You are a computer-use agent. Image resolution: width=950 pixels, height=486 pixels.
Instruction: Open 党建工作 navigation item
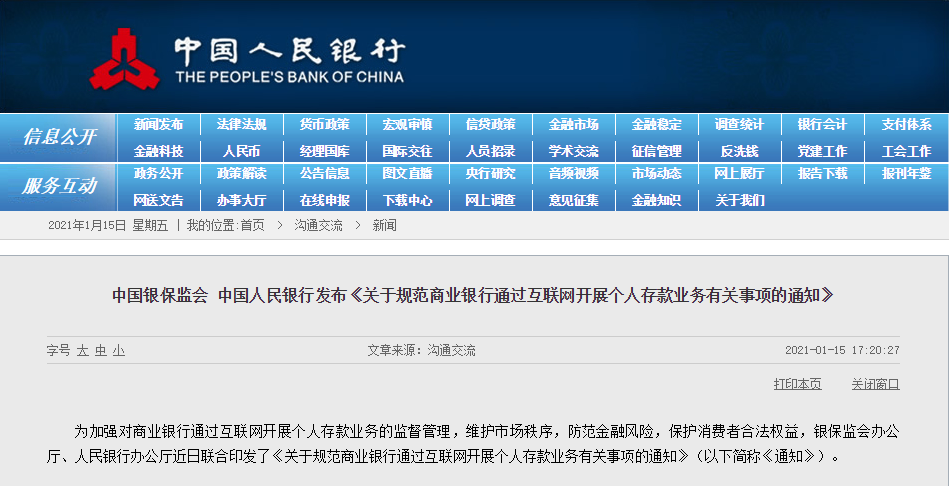coord(822,151)
